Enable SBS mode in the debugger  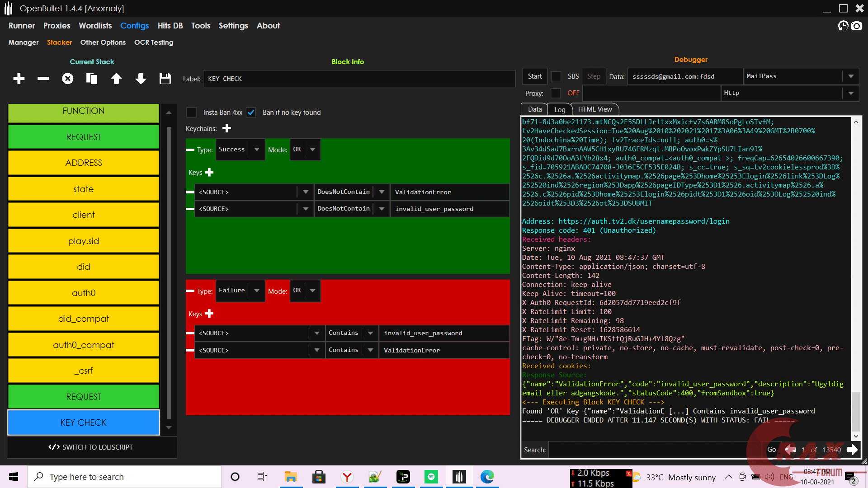coord(556,76)
